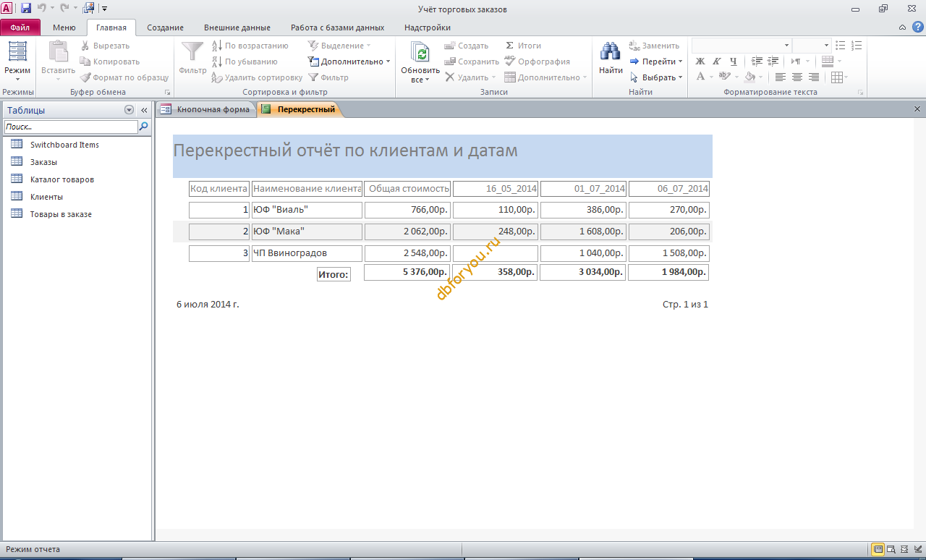Click the Save icon in quick access toolbar
926x560 pixels.
(x=26, y=9)
